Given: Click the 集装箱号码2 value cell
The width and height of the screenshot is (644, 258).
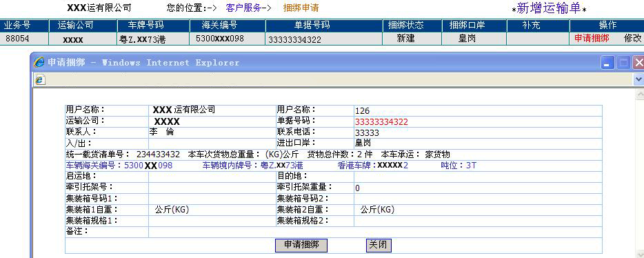Looking at the screenshot, I should (x=478, y=199).
